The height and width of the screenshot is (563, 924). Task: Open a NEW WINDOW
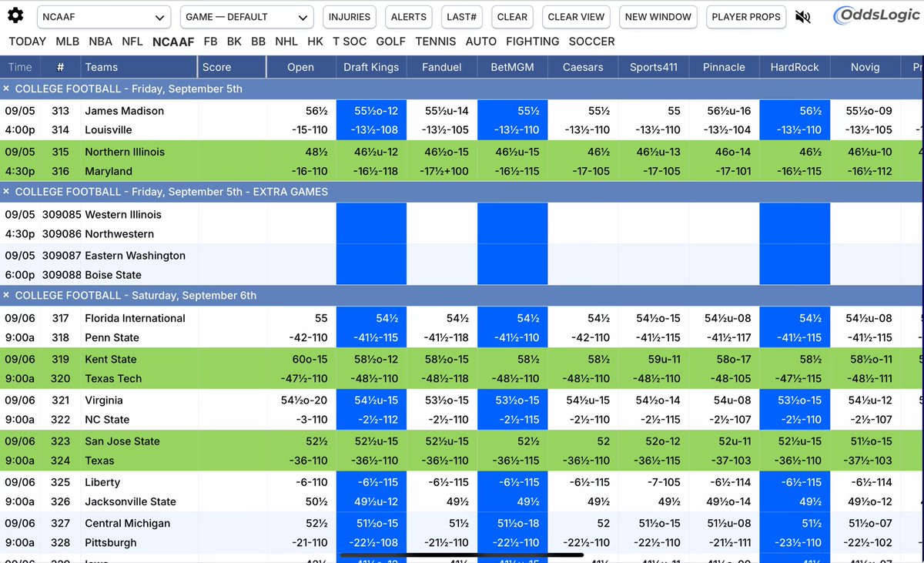[x=658, y=16]
